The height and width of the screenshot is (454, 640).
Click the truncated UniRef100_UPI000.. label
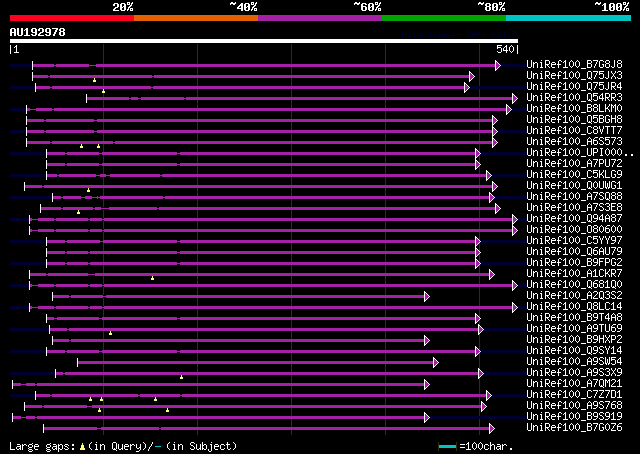tap(580, 152)
